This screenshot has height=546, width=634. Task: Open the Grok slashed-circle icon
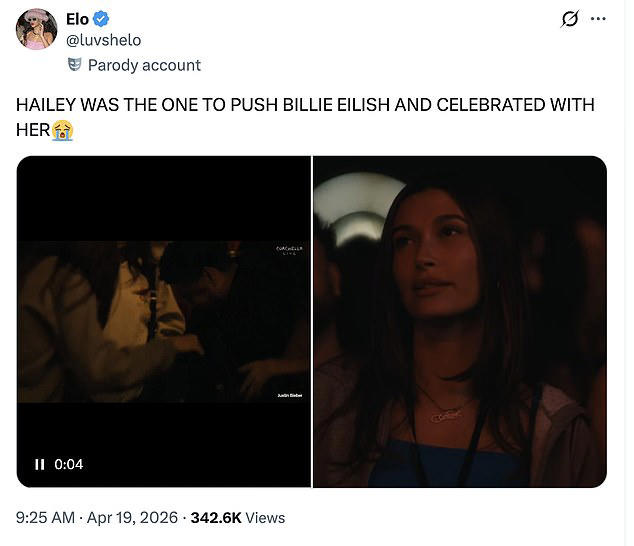click(x=569, y=19)
